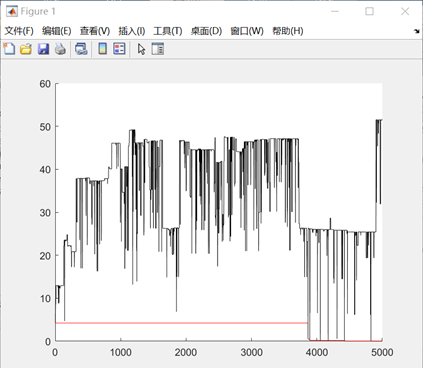Screen dimensions: 423x368
Task: Open the 插入(I) menu
Action: point(132,31)
